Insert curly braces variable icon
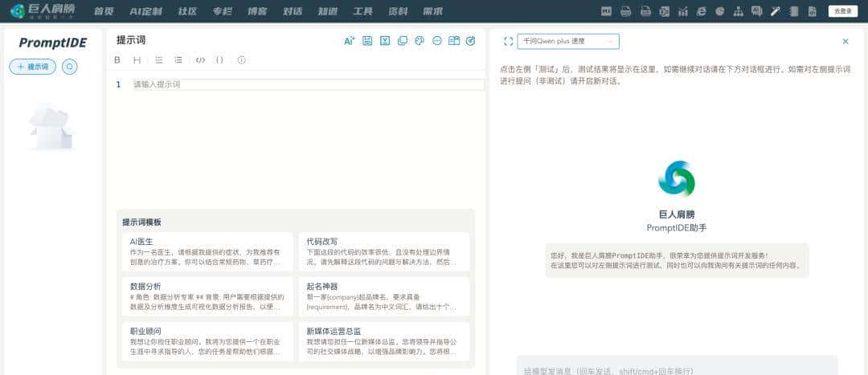Screen dimensions: 868x375 (219, 60)
